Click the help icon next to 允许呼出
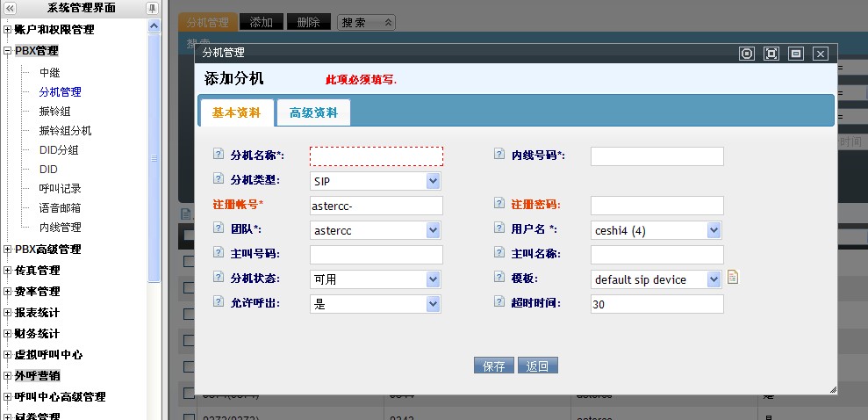 pyautogui.click(x=219, y=302)
